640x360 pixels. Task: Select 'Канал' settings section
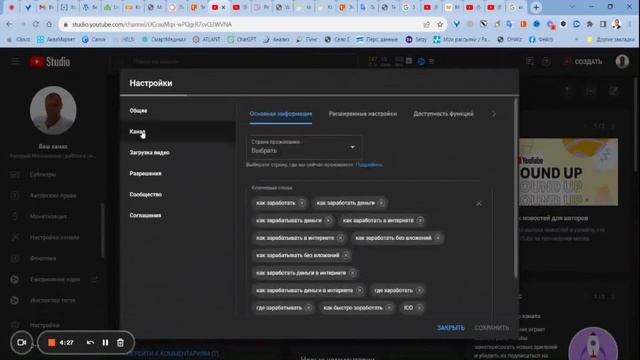pyautogui.click(x=178, y=131)
